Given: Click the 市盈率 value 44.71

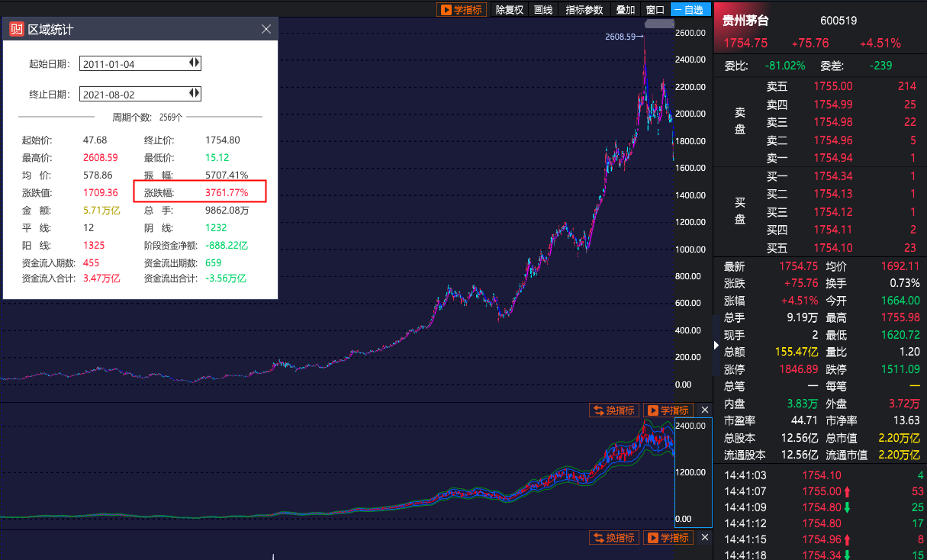Looking at the screenshot, I should pyautogui.click(x=804, y=420).
